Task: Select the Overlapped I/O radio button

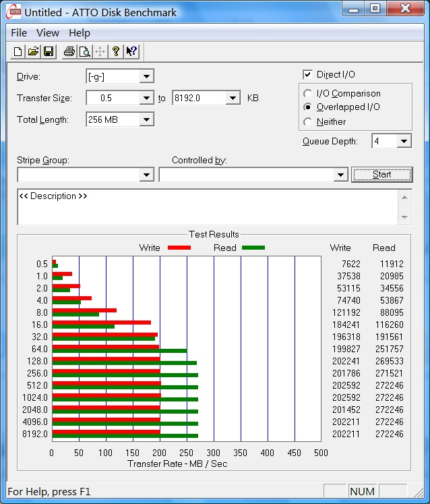Action: coord(307,107)
